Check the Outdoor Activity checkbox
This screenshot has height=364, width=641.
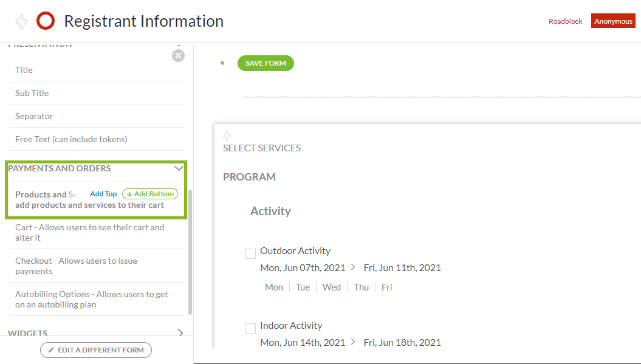point(250,253)
